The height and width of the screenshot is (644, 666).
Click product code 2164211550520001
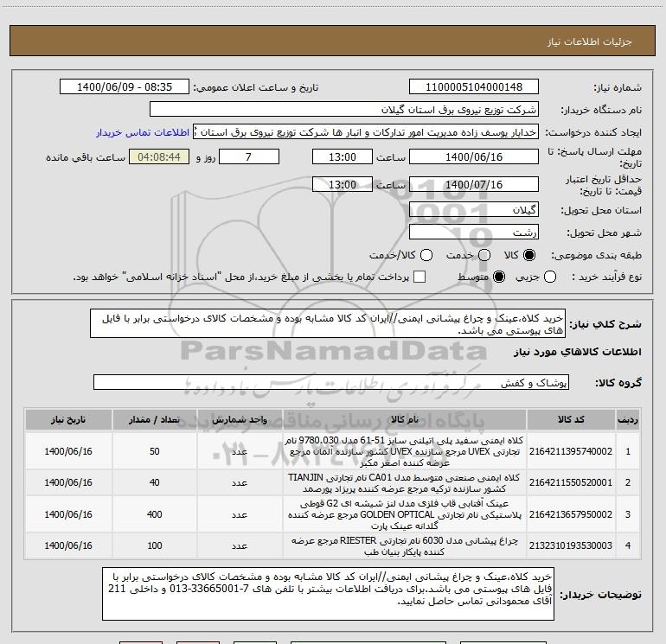tap(571, 482)
